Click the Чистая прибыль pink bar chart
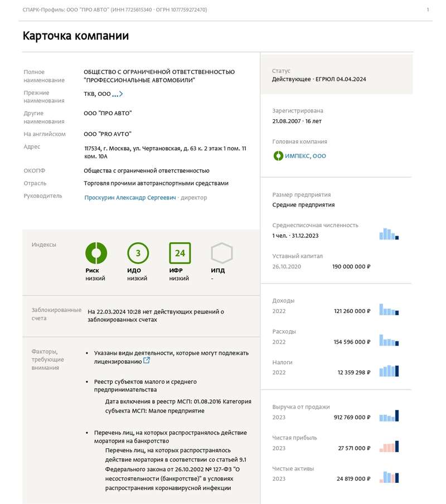The image size is (446, 504). (390, 446)
